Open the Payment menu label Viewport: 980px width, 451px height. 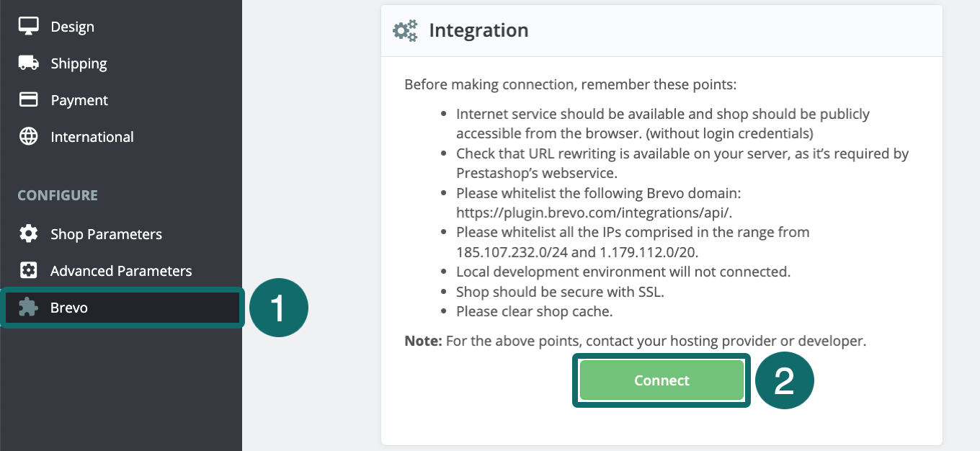79,100
